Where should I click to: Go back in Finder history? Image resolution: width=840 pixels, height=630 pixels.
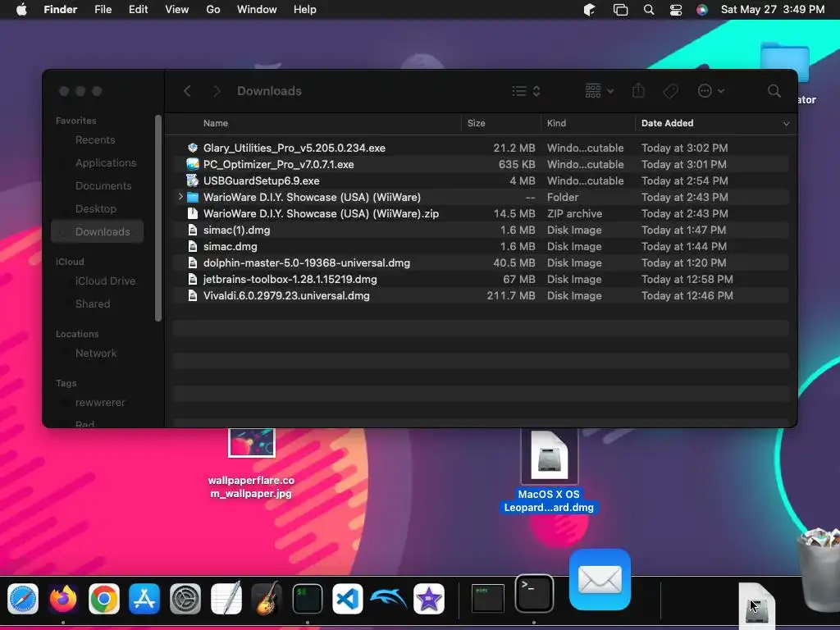click(187, 91)
